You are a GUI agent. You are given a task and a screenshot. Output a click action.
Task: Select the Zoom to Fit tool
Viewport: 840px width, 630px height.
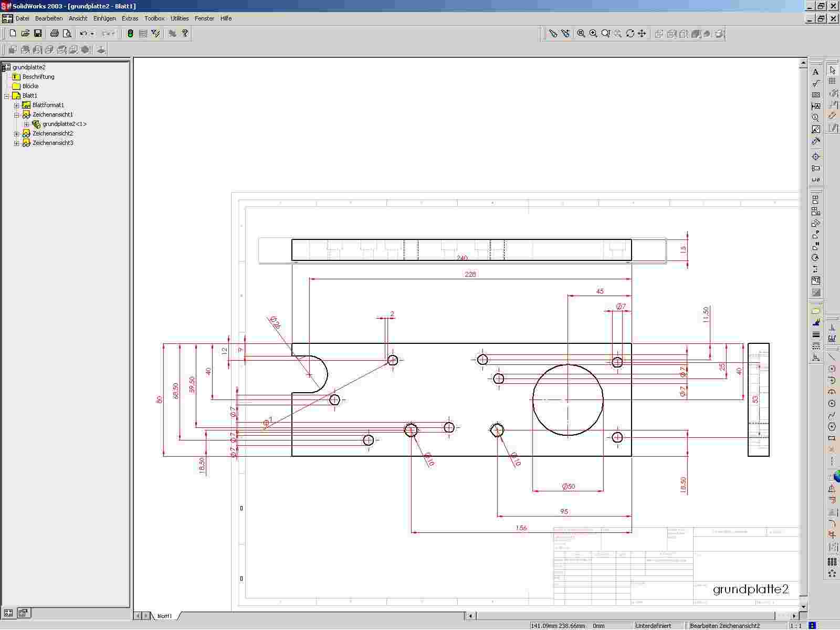(x=581, y=34)
